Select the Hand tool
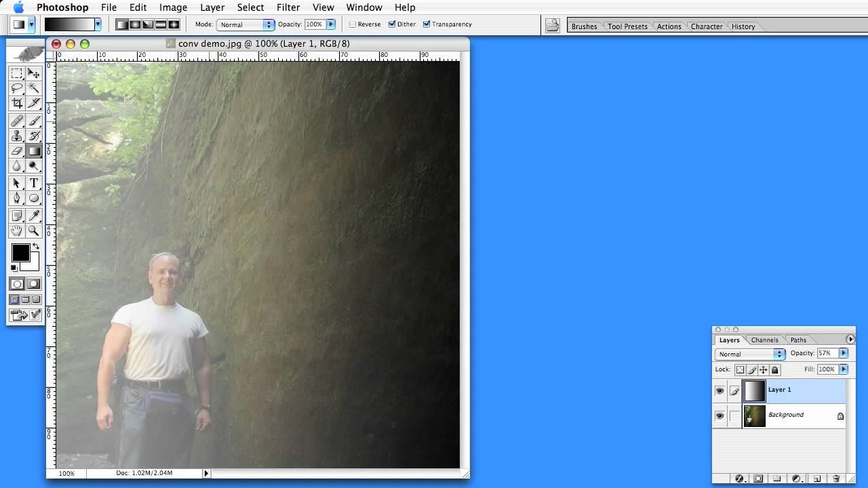Viewport: 868px width, 488px height. click(x=17, y=231)
